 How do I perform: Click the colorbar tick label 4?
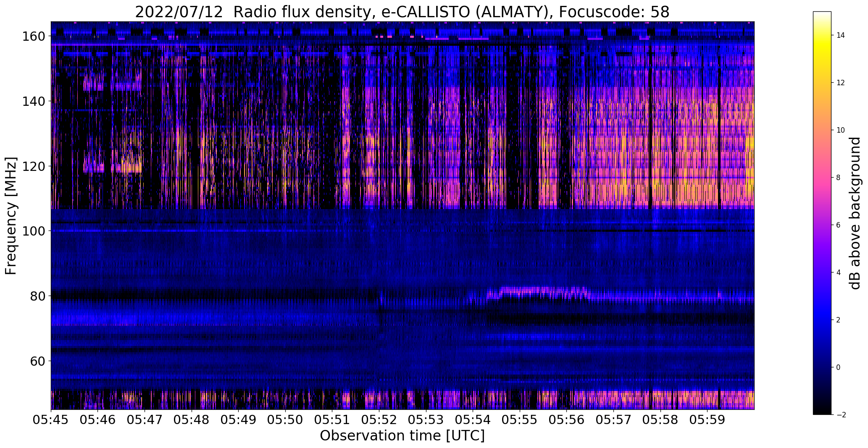[839, 272]
